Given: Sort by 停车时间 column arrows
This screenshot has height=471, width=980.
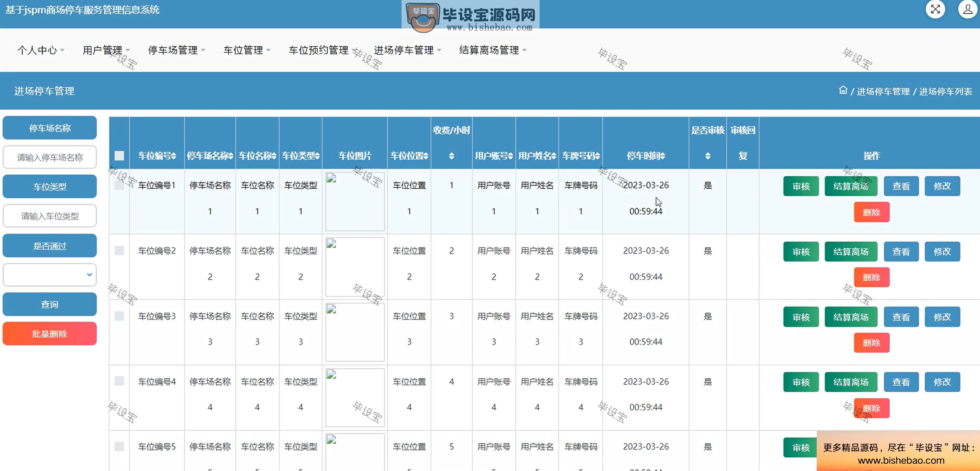Looking at the screenshot, I should click(x=662, y=156).
